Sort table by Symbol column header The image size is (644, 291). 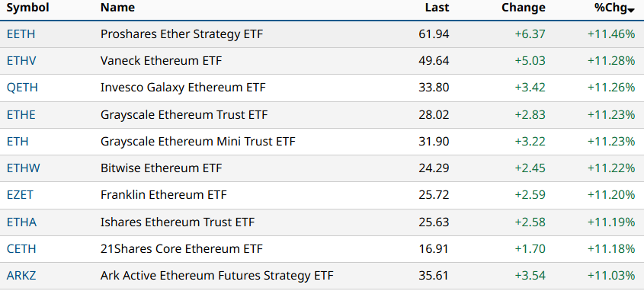coord(28,8)
